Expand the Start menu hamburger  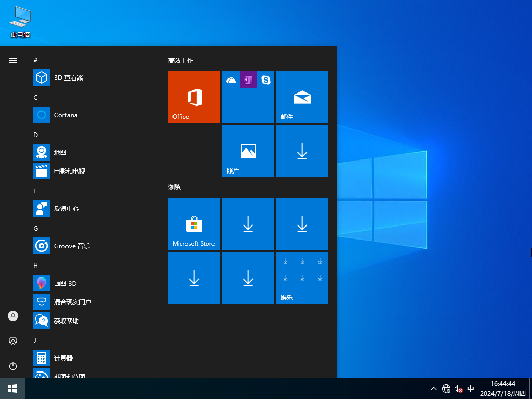12,60
